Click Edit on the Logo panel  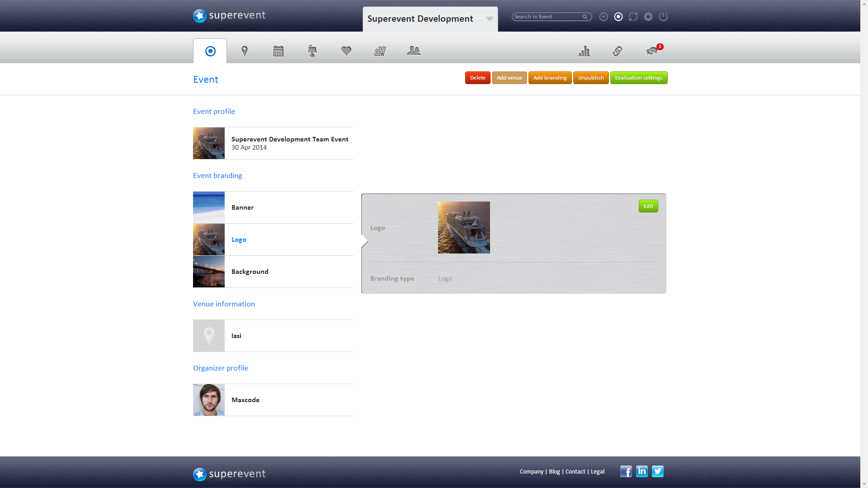[x=648, y=206]
